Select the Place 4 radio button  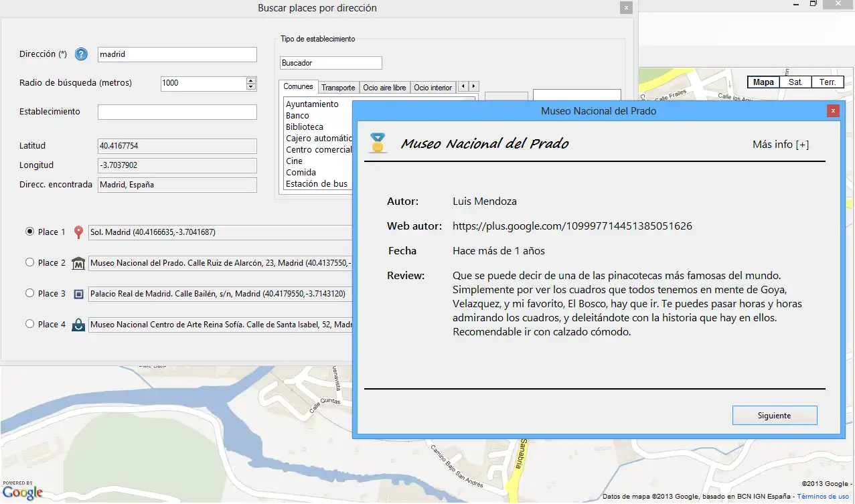pyautogui.click(x=29, y=324)
